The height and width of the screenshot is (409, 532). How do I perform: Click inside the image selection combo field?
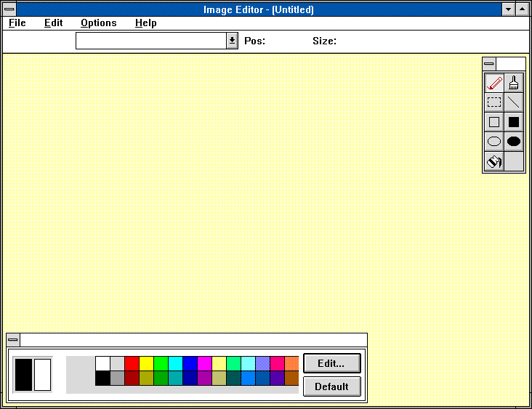[151, 41]
